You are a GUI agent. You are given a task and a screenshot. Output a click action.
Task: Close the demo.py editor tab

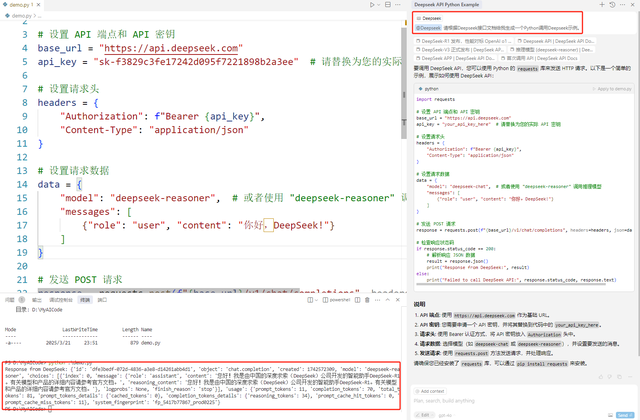pyautogui.click(x=38, y=5)
